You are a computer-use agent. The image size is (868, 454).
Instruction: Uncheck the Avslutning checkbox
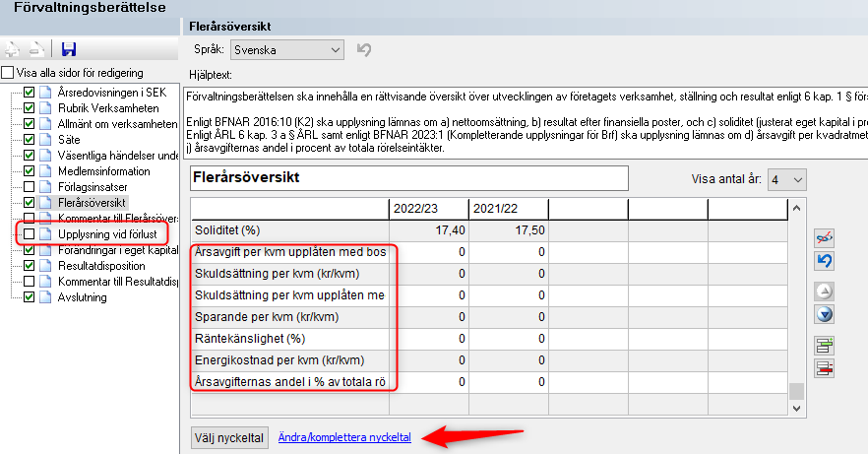point(30,297)
